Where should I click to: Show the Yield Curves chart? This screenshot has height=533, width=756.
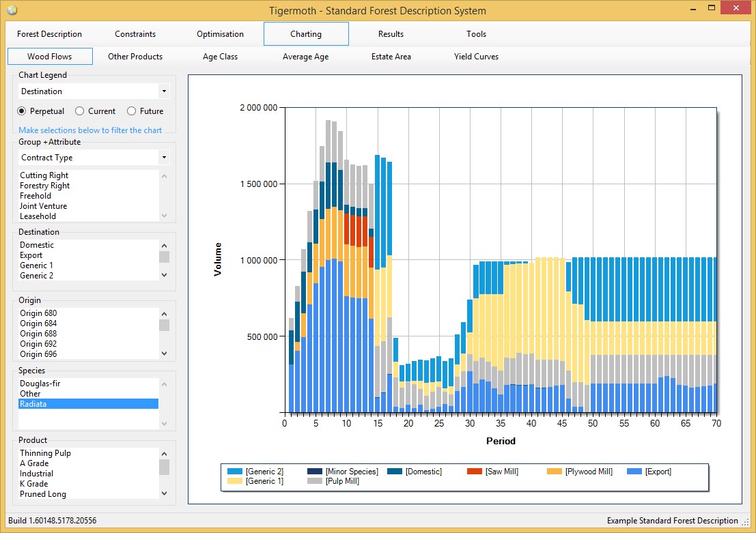476,57
